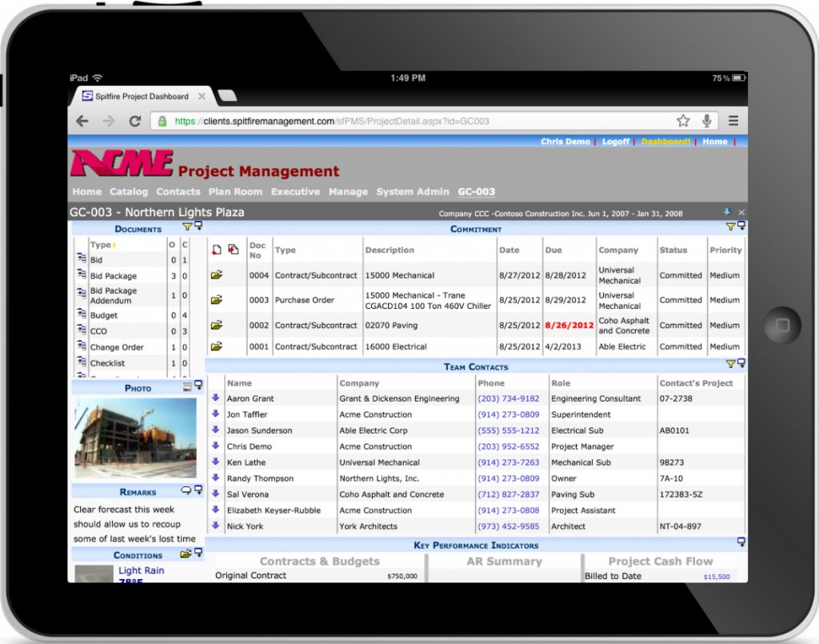Click the overdue 8/26/2012 due date
Screen dimensions: 819x644
click(569, 325)
